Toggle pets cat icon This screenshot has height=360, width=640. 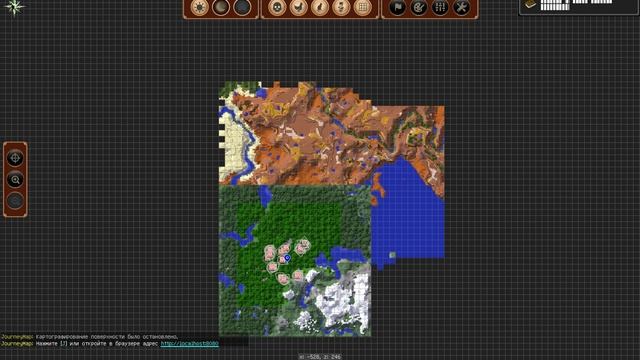coord(320,7)
